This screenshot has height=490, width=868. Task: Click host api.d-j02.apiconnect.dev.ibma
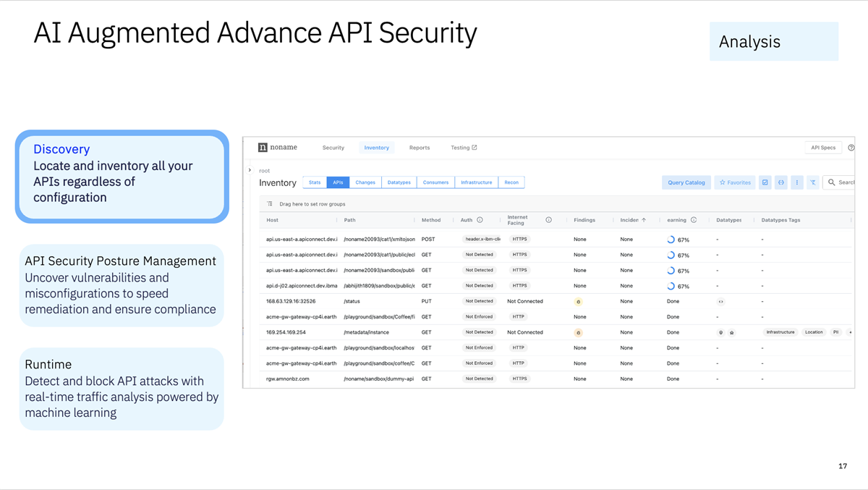click(302, 286)
